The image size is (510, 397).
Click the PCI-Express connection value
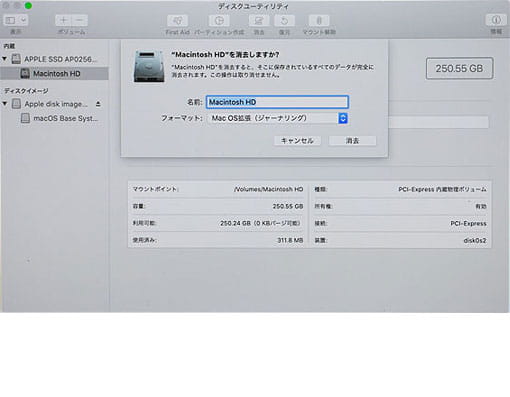pyautogui.click(x=468, y=223)
